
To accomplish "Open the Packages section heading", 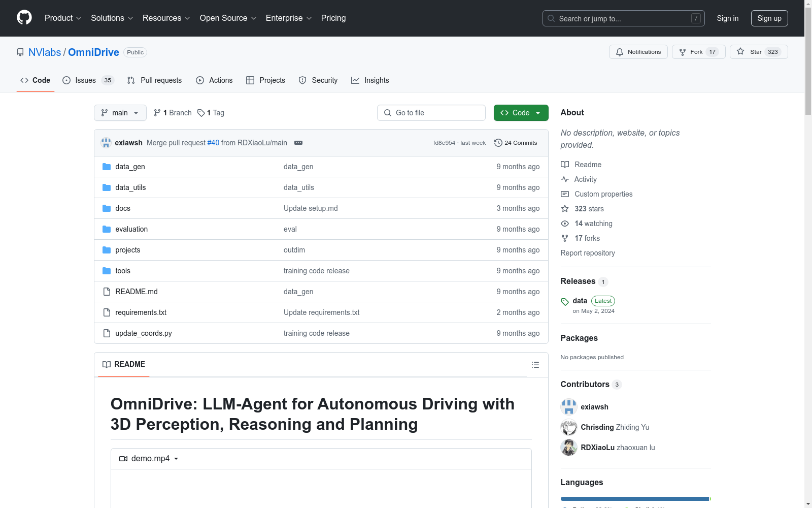I will (579, 338).
